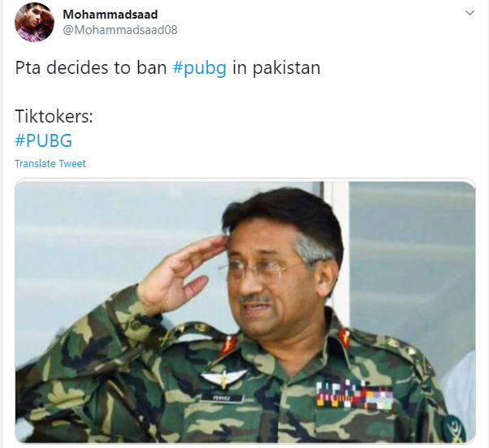Open the uppercase #PUBG hashtag
The height and width of the screenshot is (448, 489).
(43, 140)
